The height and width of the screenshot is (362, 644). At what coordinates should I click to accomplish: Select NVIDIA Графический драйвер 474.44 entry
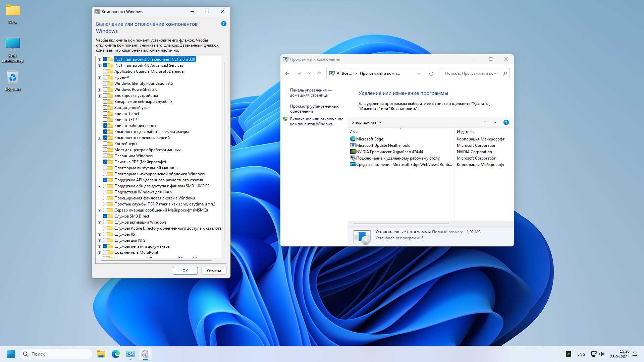pos(389,152)
